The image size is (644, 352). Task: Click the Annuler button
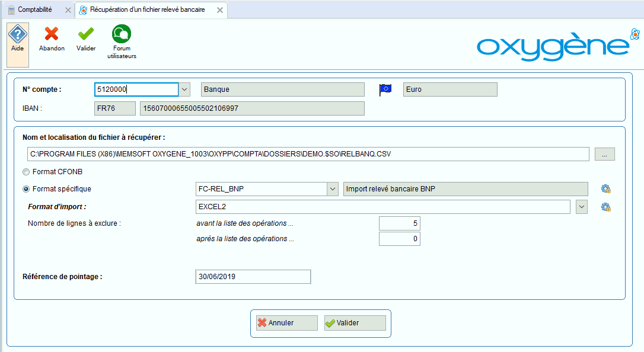click(x=287, y=323)
